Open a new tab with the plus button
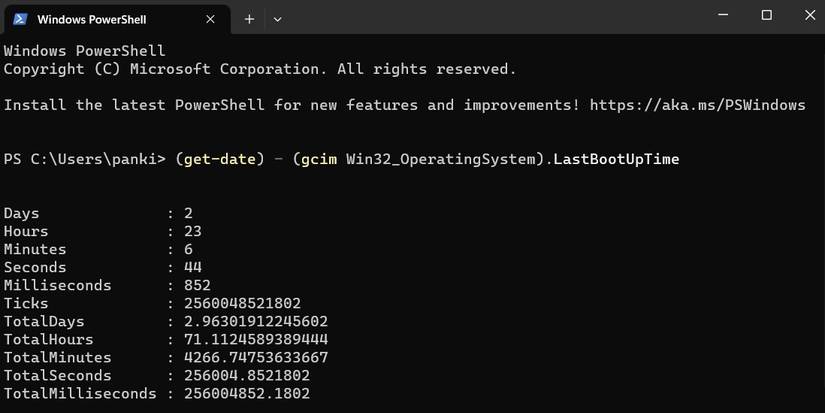 click(x=249, y=19)
